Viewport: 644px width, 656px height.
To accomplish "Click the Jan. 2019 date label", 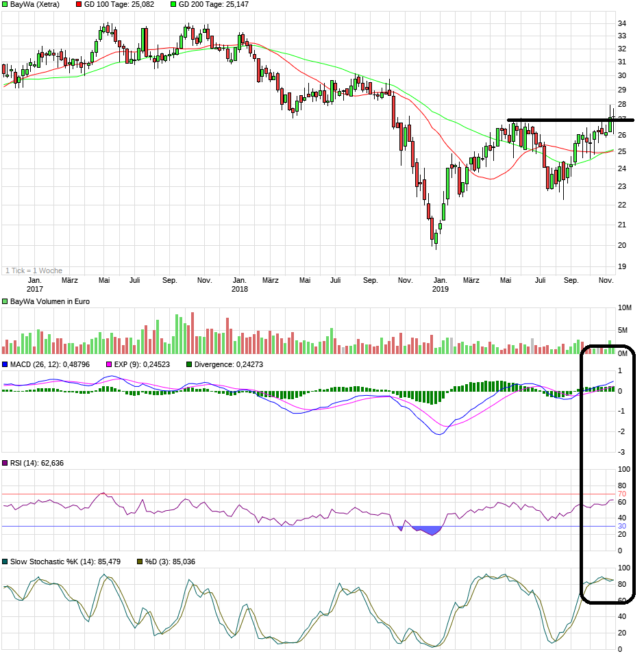I will pos(440,284).
